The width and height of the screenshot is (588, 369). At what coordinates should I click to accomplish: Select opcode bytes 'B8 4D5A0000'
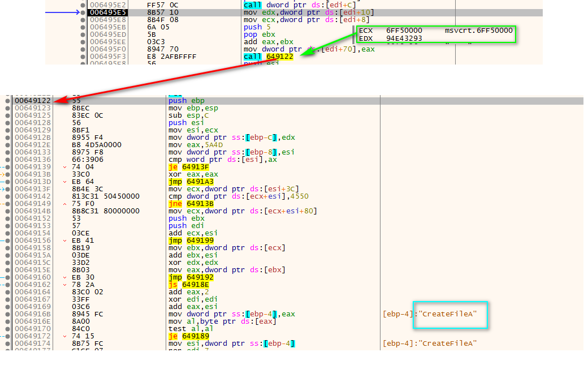point(97,145)
